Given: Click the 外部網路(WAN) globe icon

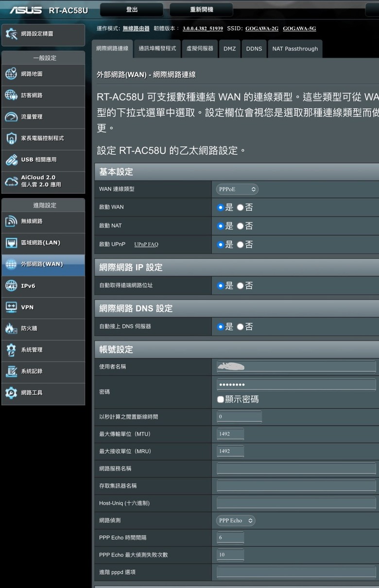Looking at the screenshot, I should [11, 264].
